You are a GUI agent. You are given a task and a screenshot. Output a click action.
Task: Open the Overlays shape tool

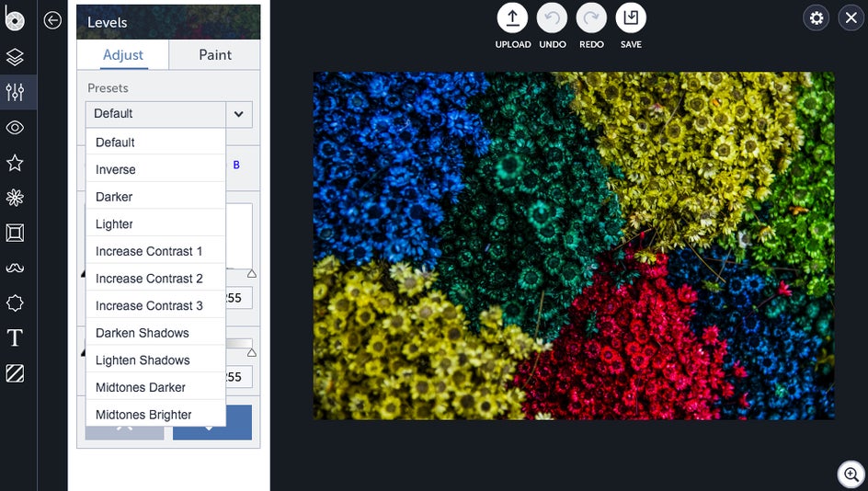click(x=15, y=303)
